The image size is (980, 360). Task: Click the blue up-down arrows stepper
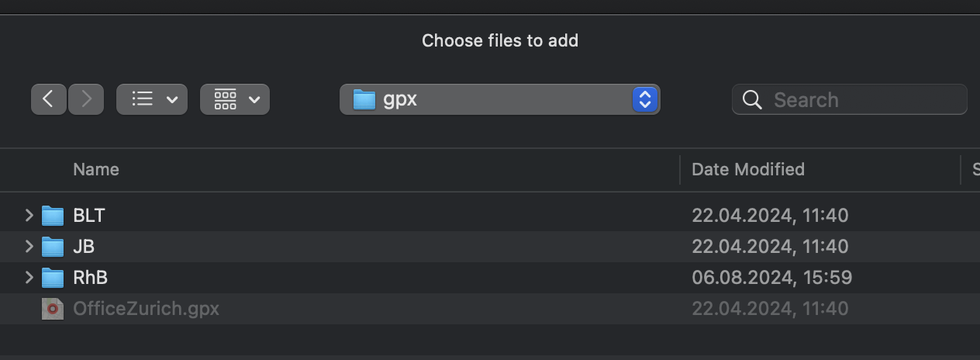pos(645,99)
